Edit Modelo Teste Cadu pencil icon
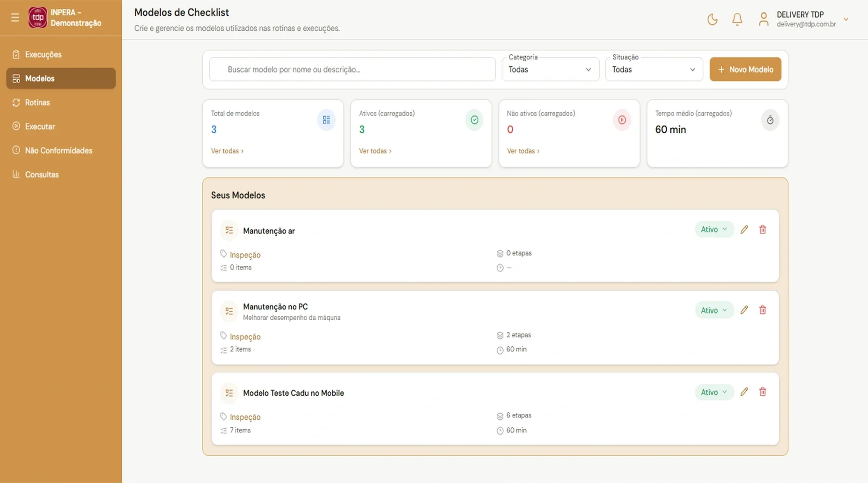 (744, 392)
